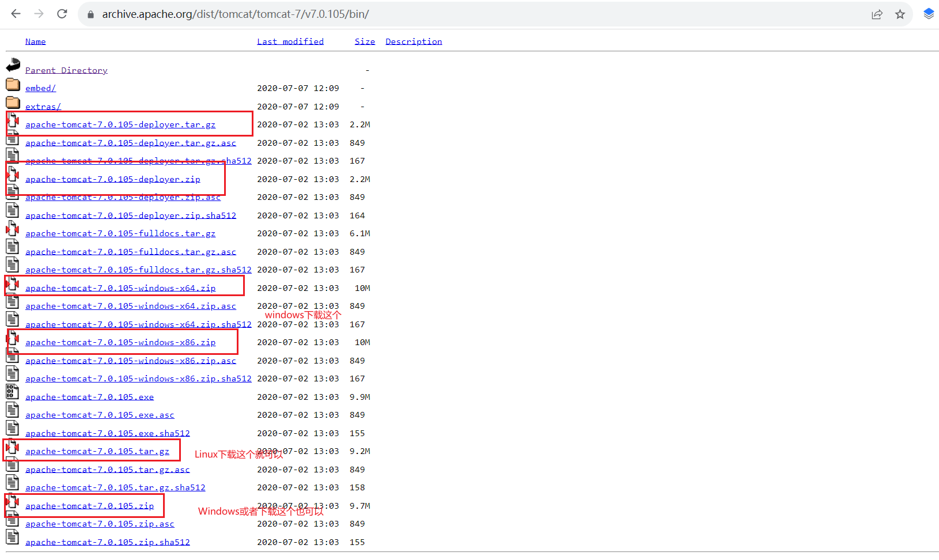The width and height of the screenshot is (939, 560).
Task: Click archive icon for apache-tomcat-7.0.105.zip
Action: (13, 502)
